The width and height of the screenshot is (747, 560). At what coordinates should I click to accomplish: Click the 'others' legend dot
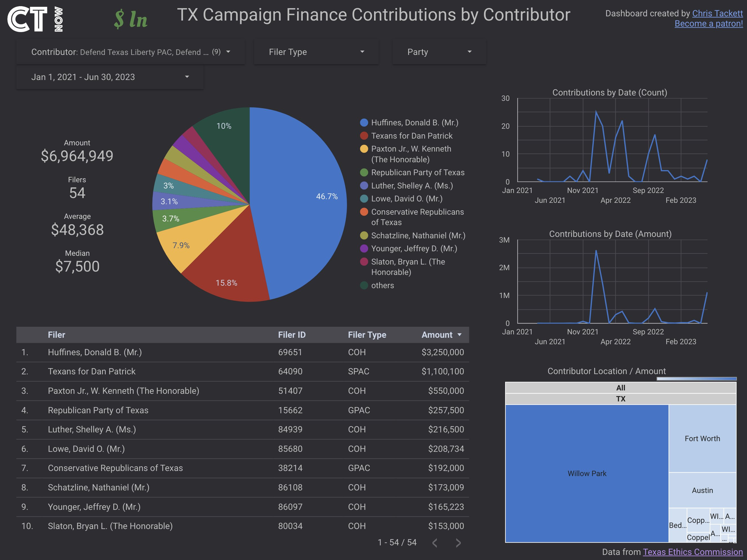tap(364, 285)
